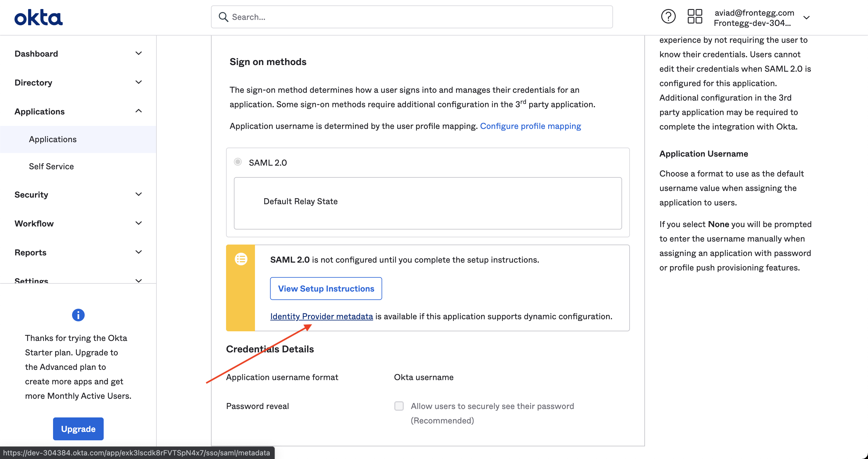Click the Okta logo

[x=38, y=17]
